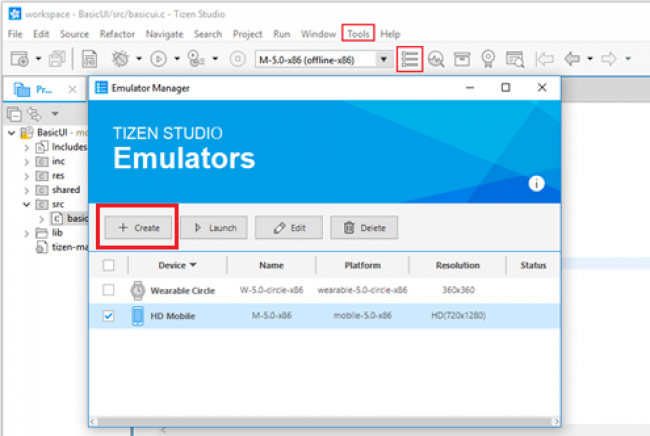The width and height of the screenshot is (650, 436).
Task: Click the Delete emulator button
Action: pyautogui.click(x=364, y=227)
